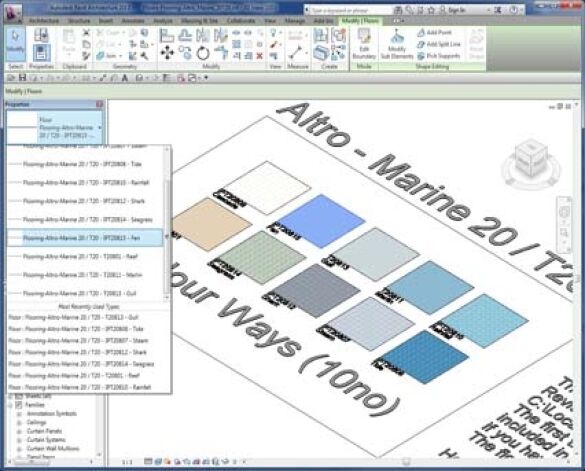Image resolution: width=585 pixels, height=471 pixels.
Task: Select the Move tool with four arrows
Action: tap(167, 53)
